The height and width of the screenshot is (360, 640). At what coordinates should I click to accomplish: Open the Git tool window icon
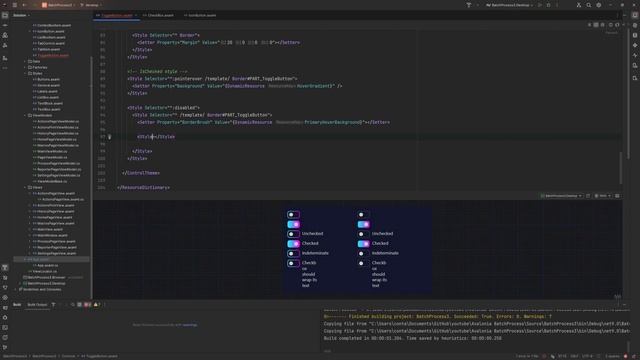point(5,347)
